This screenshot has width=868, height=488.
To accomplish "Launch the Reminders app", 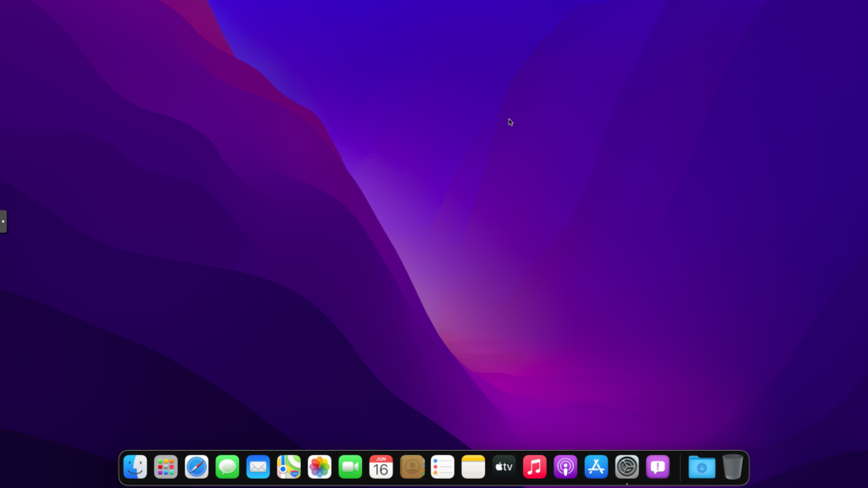I will (x=442, y=467).
